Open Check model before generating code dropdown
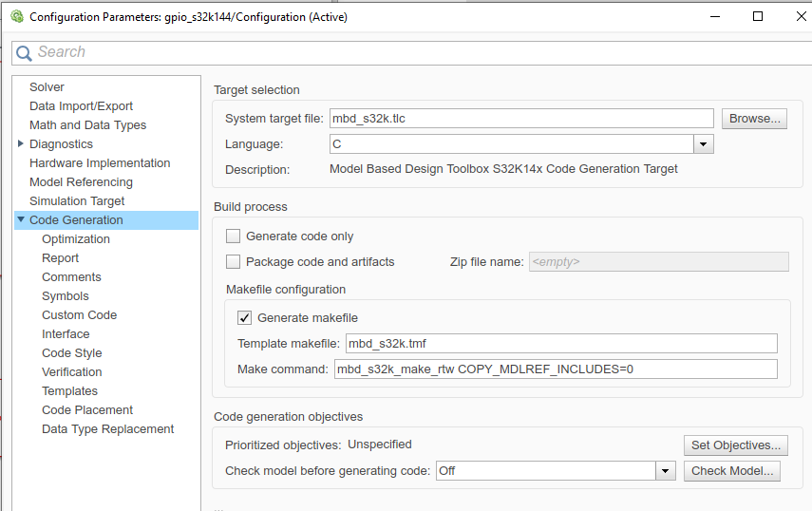This screenshot has width=812, height=511. click(665, 471)
